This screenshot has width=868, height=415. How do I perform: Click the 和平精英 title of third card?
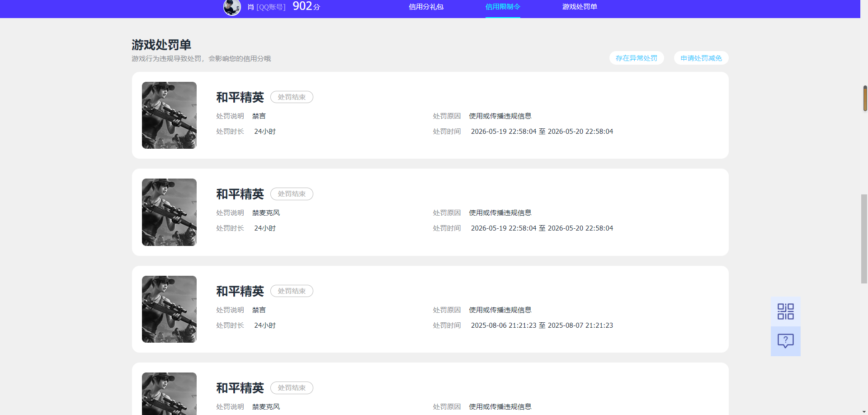tap(240, 291)
